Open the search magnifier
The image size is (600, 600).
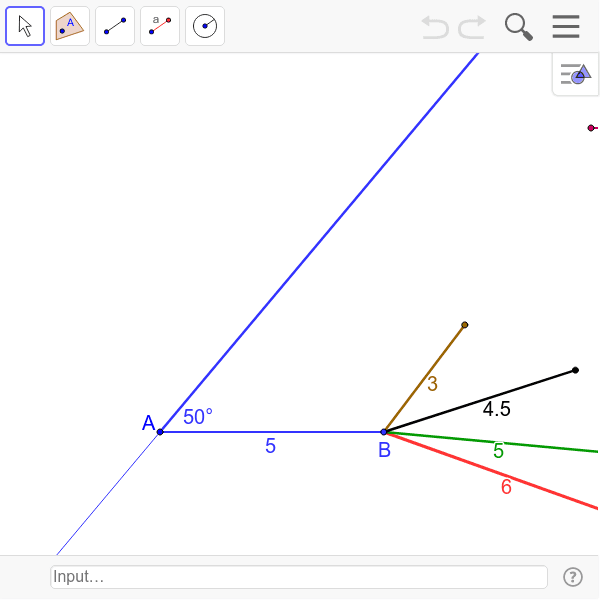coord(518,27)
